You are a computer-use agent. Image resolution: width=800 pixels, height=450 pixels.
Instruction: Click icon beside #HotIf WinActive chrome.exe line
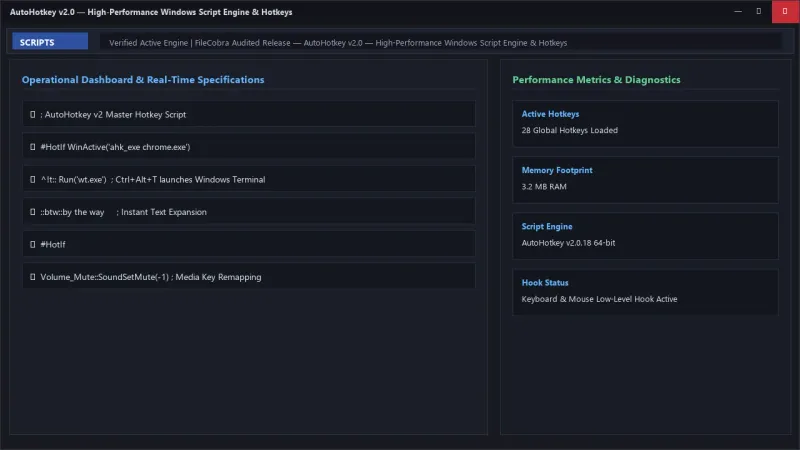pyautogui.click(x=33, y=147)
